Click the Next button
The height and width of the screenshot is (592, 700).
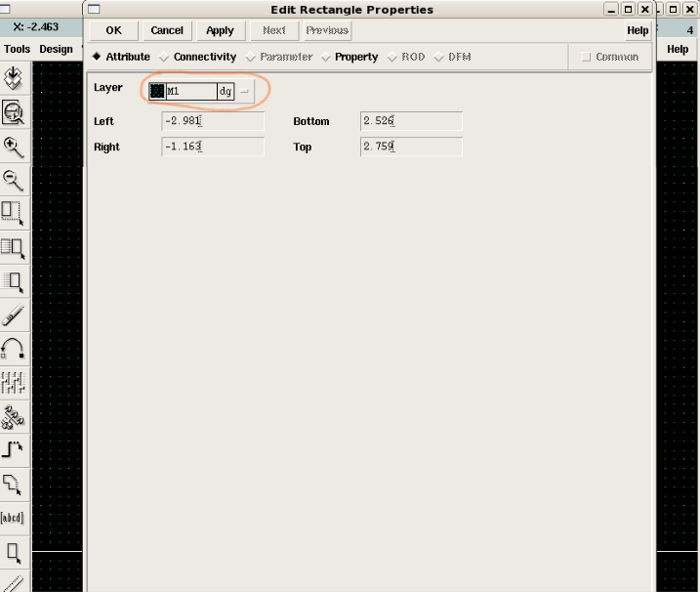[274, 30]
